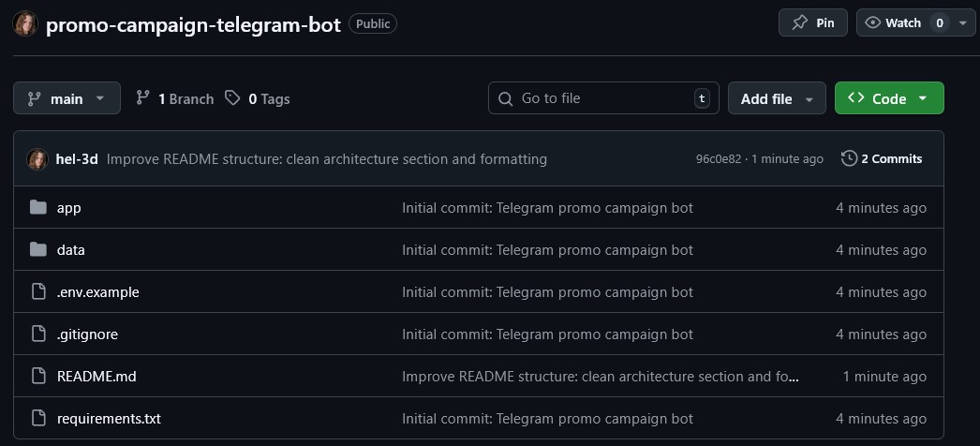Pin this repository with Pin button
Image resolution: width=980 pixels, height=446 pixels.
813,22
